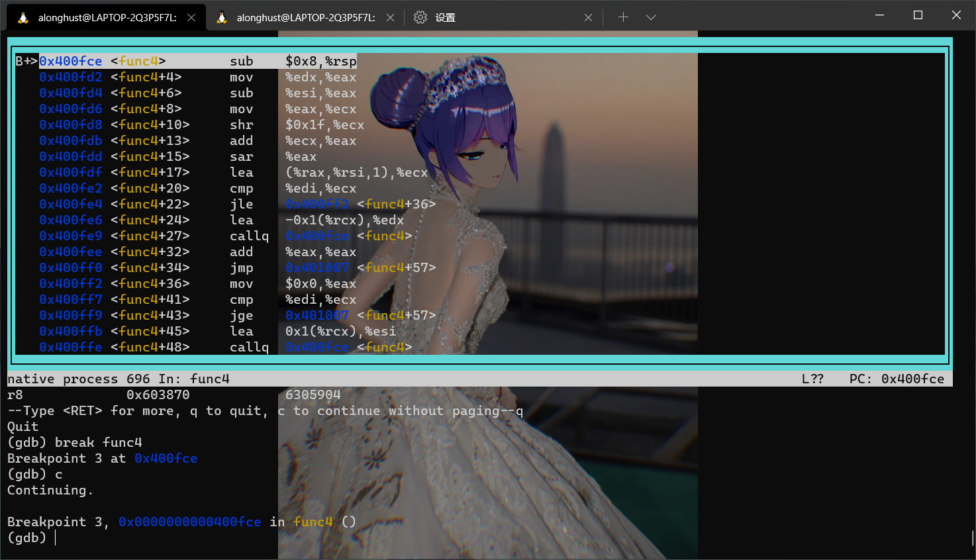
Task: Click the L?? line indicator
Action: click(812, 379)
